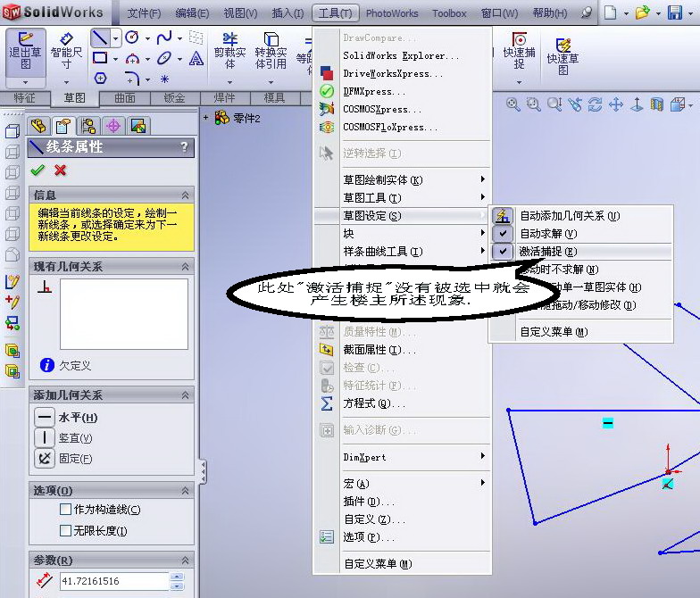
Task: Click the line length parameter field
Action: click(x=114, y=581)
